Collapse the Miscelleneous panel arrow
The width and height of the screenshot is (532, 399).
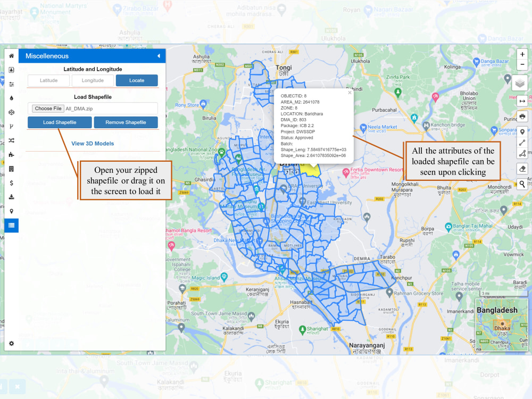[x=159, y=56]
